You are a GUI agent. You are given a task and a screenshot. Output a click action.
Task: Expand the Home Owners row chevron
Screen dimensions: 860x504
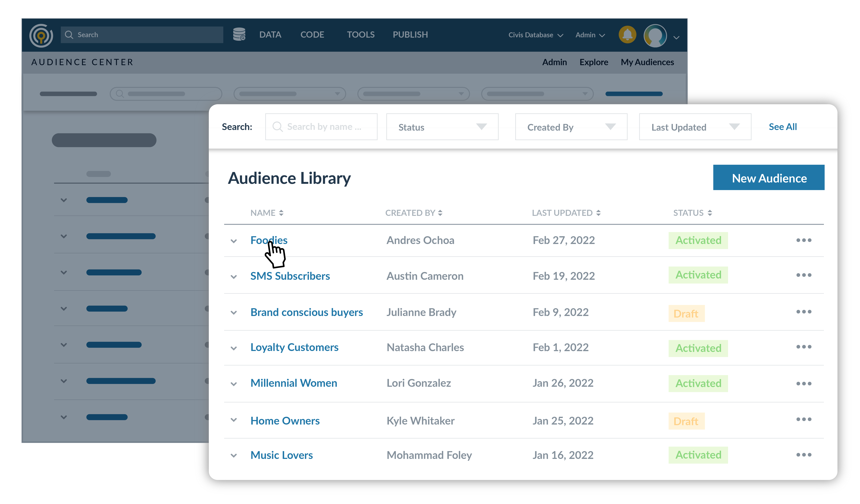point(234,420)
